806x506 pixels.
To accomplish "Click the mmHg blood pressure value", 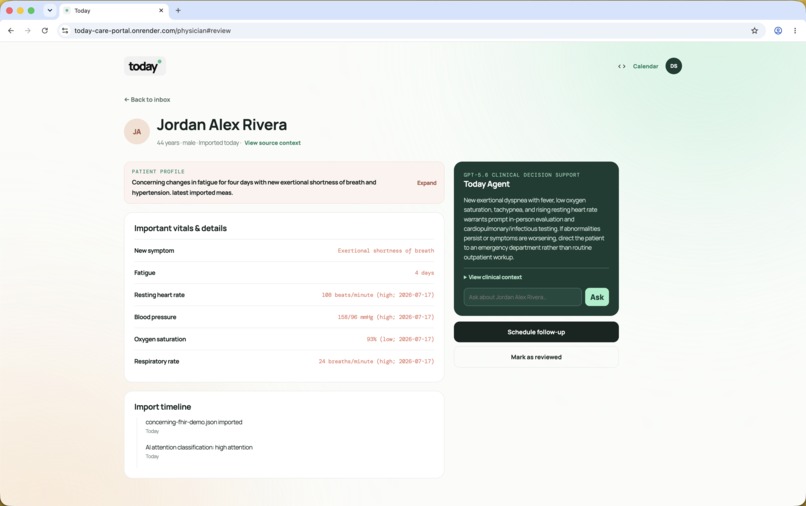I will pyautogui.click(x=386, y=317).
